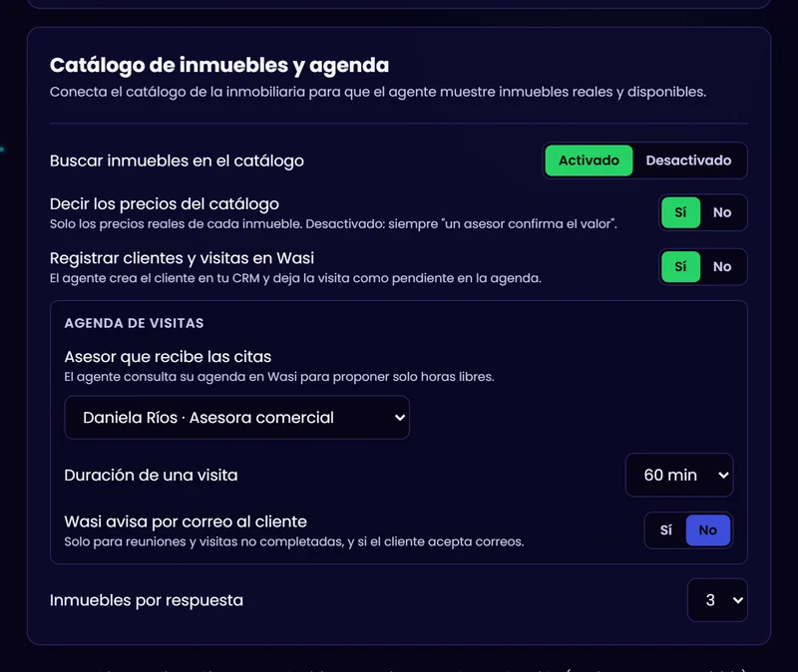
Task: Choose Sí for Registrar clientes y visitas en Wasi
Action: [x=680, y=266]
